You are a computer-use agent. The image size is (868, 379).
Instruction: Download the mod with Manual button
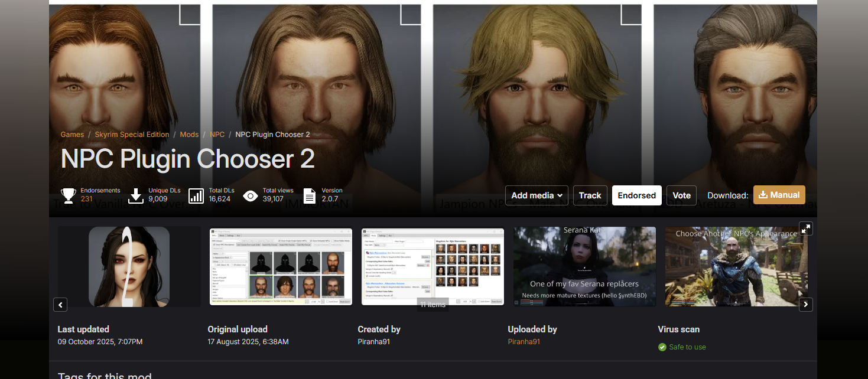pyautogui.click(x=779, y=195)
